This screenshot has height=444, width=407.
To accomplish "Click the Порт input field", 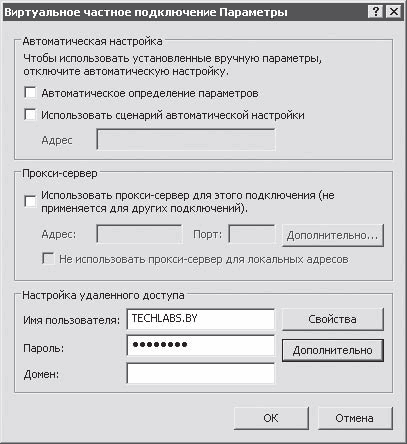I will pyautogui.click(x=252, y=234).
